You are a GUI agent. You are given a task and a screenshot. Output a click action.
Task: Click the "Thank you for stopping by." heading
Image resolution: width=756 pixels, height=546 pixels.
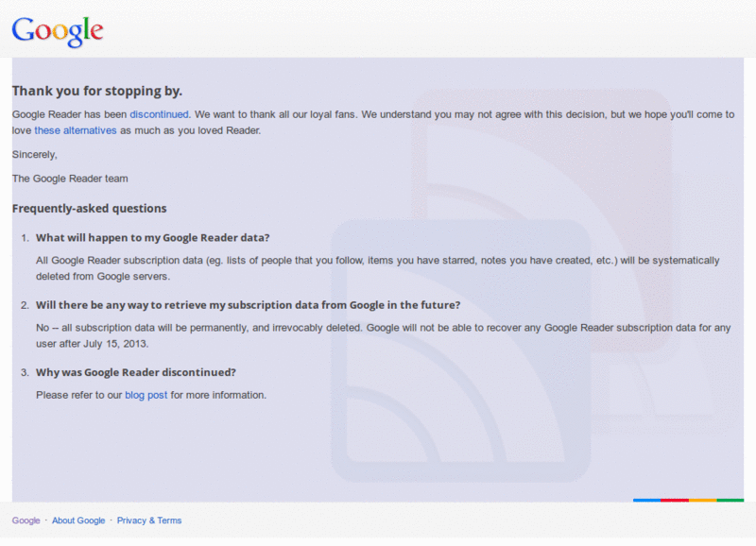tap(97, 91)
